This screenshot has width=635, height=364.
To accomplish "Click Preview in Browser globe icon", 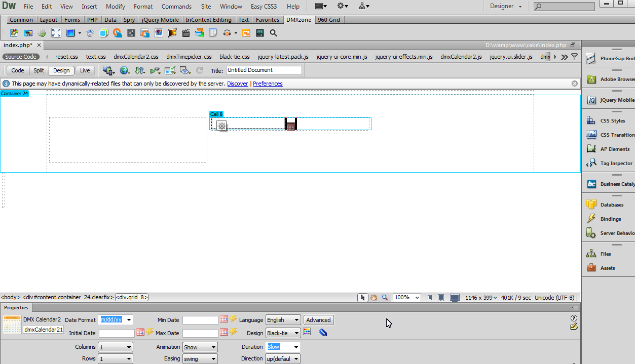I will coord(124,70).
